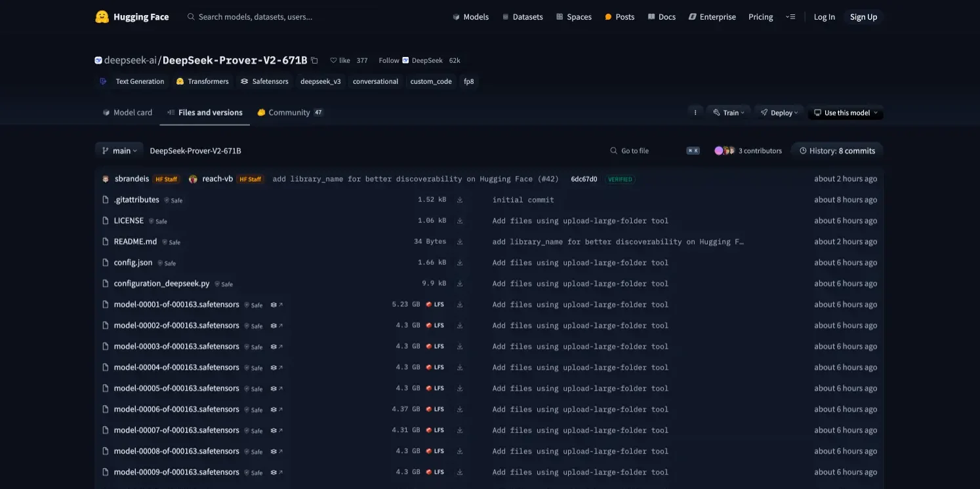
Task: View contributor avatars
Action: 725,151
